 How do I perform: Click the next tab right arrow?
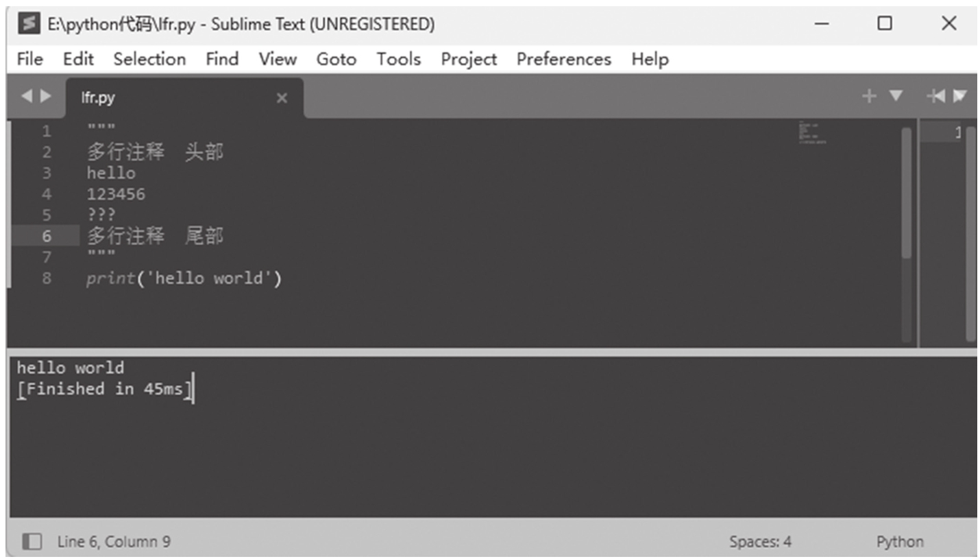(x=46, y=97)
